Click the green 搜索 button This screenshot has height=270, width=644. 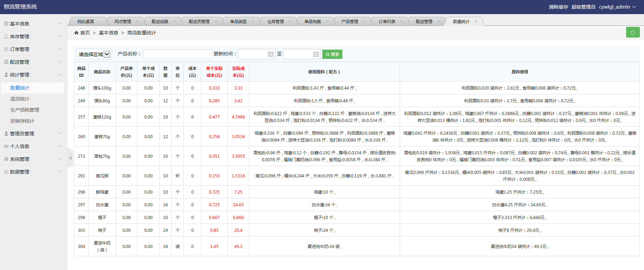[x=332, y=54]
